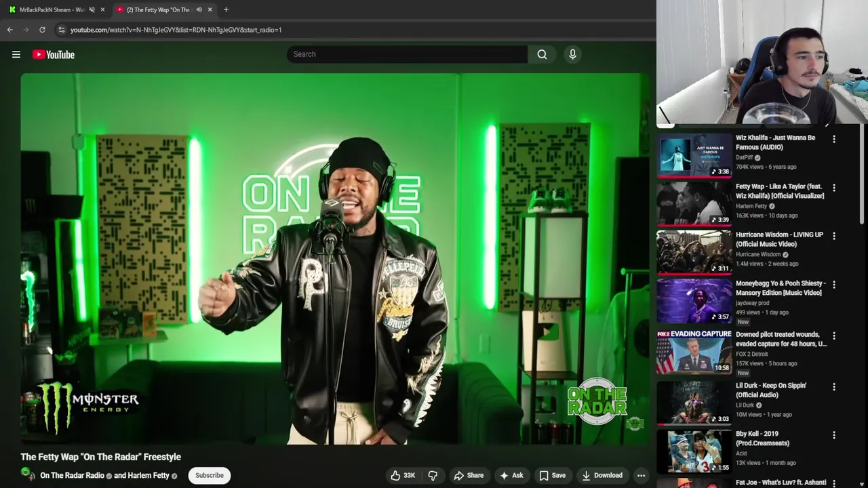
Task: Open title Wiz Khalifa - Just Wanna Be Famous
Action: (x=776, y=142)
